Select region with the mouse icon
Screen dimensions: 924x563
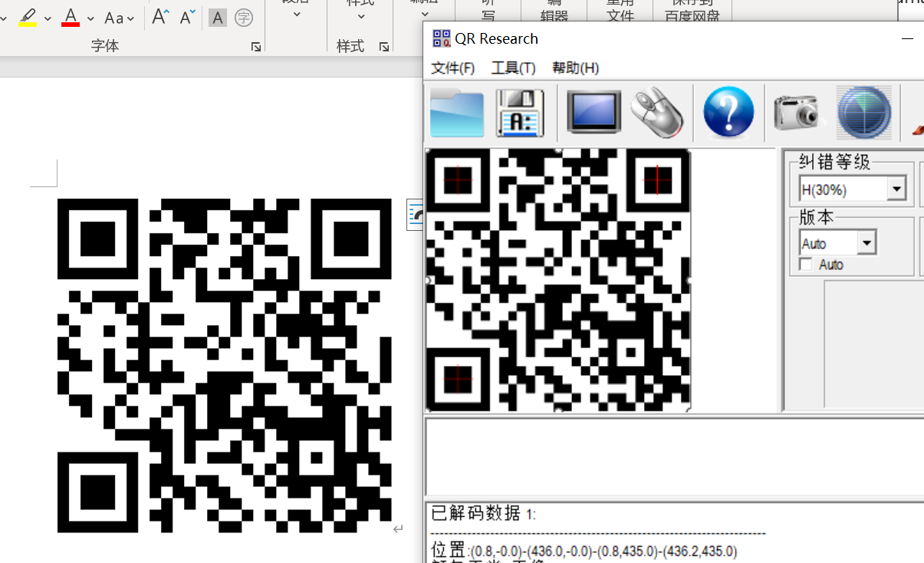pos(658,113)
